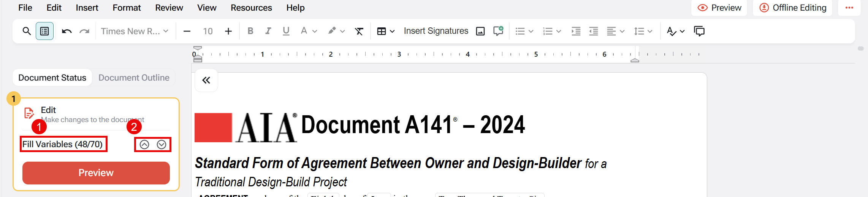Switch to the Document Outline tab

(134, 78)
